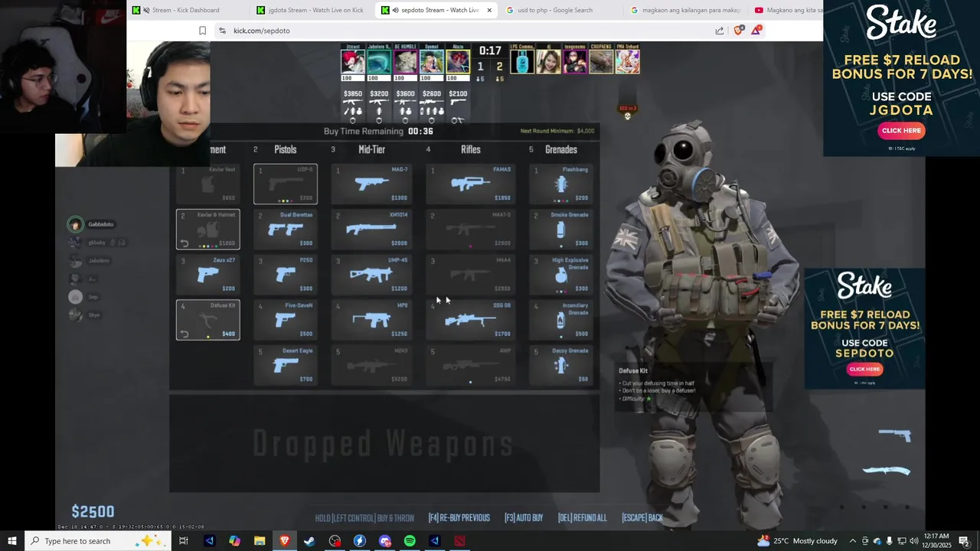Click the SEPDOTO Stake ad Click Here button
This screenshot has width=980, height=551.
(x=864, y=369)
